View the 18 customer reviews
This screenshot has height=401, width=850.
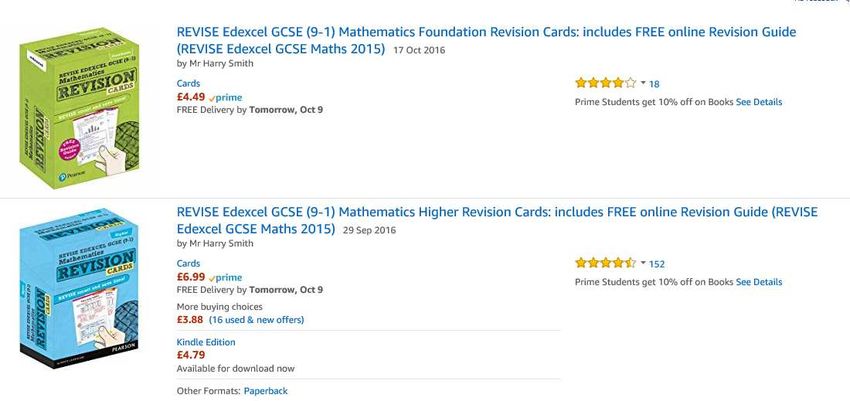point(654,84)
